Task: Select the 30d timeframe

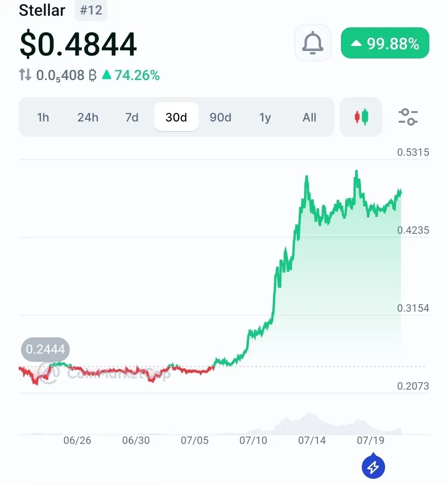Action: pos(176,117)
